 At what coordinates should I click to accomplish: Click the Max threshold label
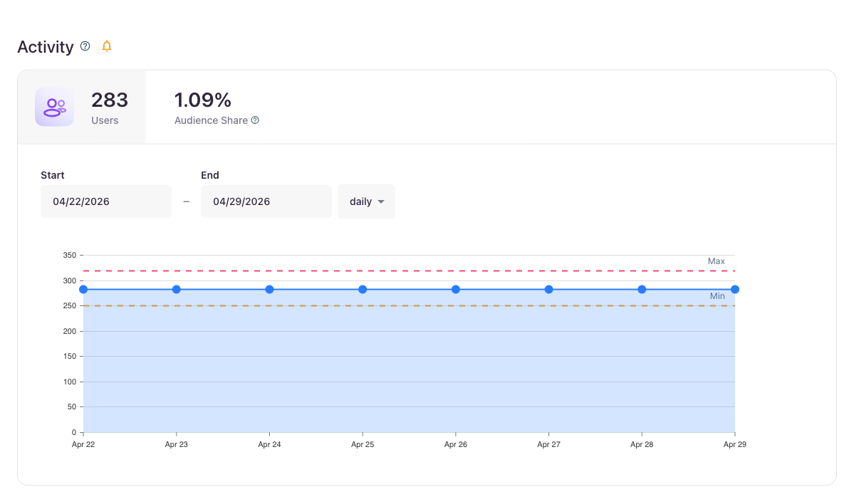click(x=717, y=261)
